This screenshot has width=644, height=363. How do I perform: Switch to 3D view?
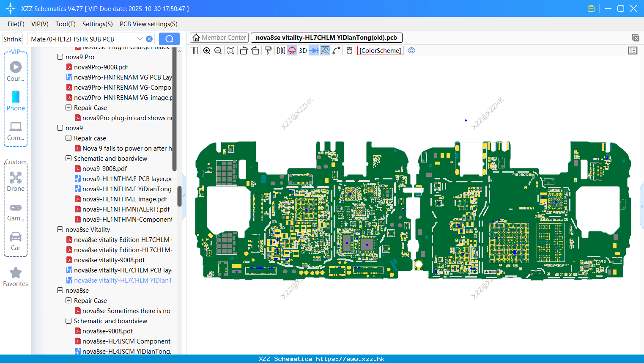[x=303, y=51]
